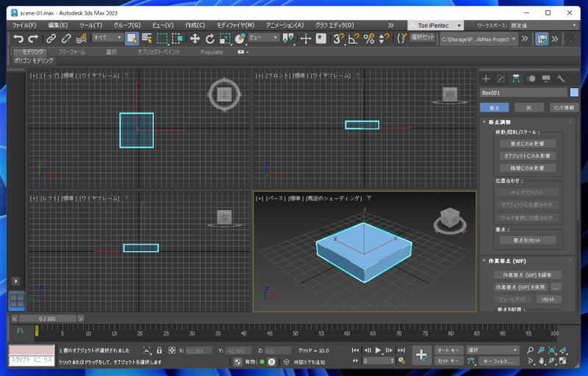Toggle Spinner Snap

click(384, 38)
